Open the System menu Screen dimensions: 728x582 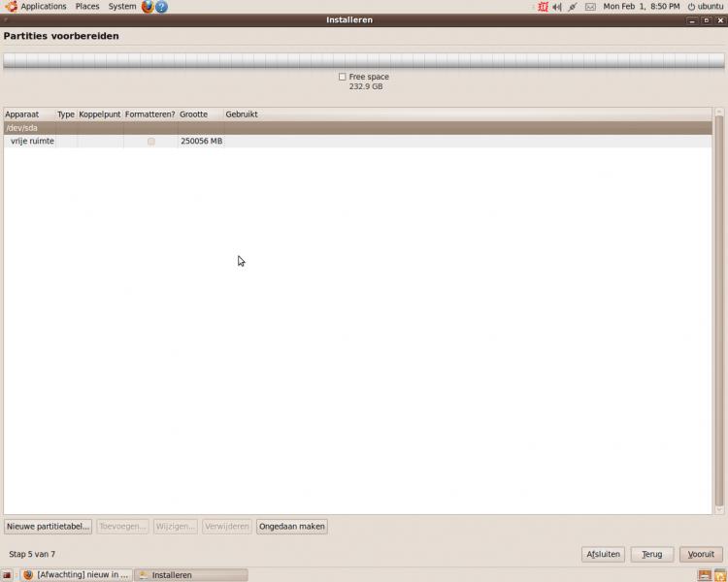pos(122,7)
